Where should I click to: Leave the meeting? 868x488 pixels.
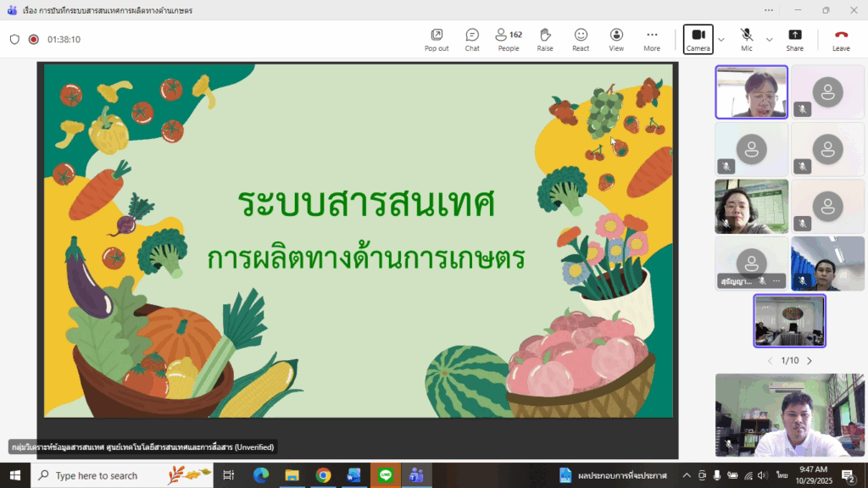coord(841,39)
